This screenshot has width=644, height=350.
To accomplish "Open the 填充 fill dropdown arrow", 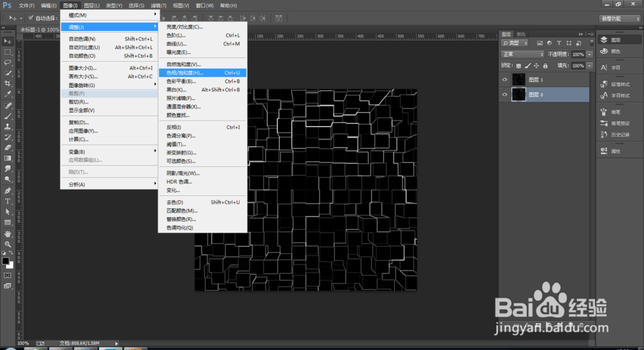I will pyautogui.click(x=590, y=66).
